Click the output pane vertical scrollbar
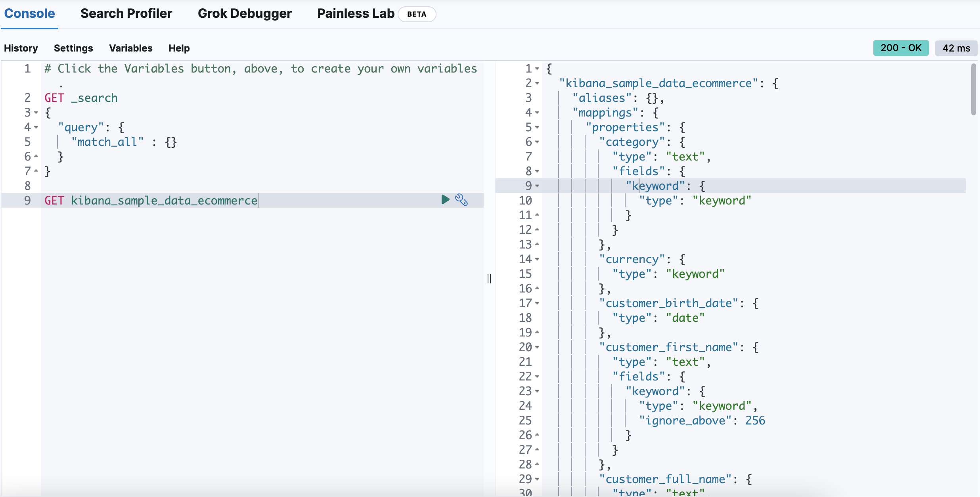 click(x=973, y=90)
